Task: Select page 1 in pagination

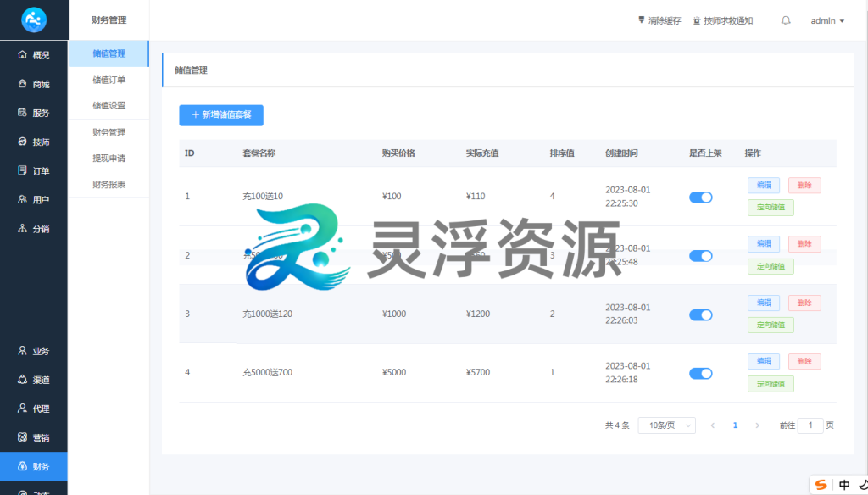Action: [x=735, y=425]
